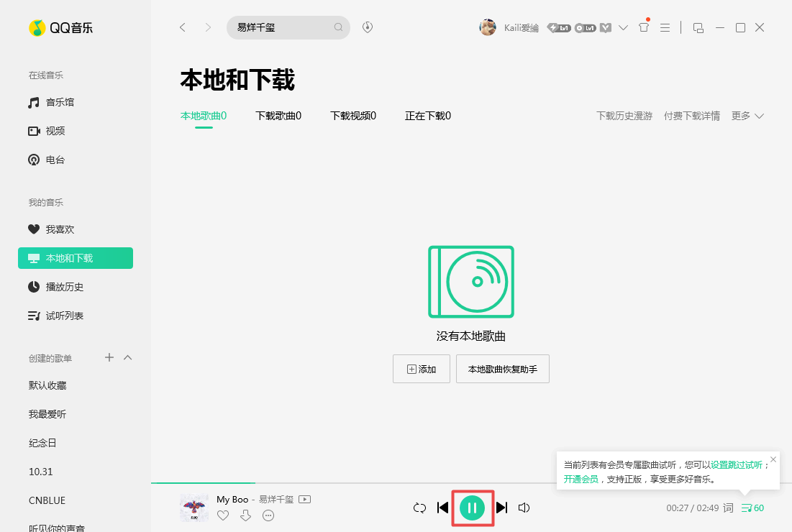Skip to the previous track
This screenshot has height=532, width=792.
[442, 508]
